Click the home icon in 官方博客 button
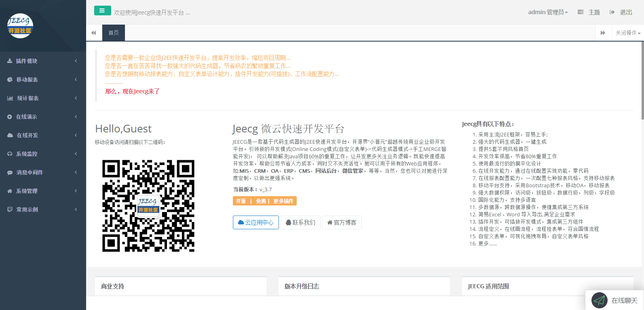Image resolution: width=644 pixels, height=310 pixels. pyautogui.click(x=330, y=222)
